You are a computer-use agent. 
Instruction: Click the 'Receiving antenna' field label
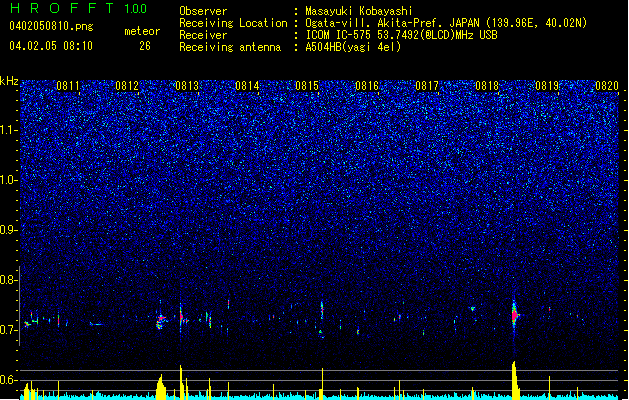(x=230, y=47)
